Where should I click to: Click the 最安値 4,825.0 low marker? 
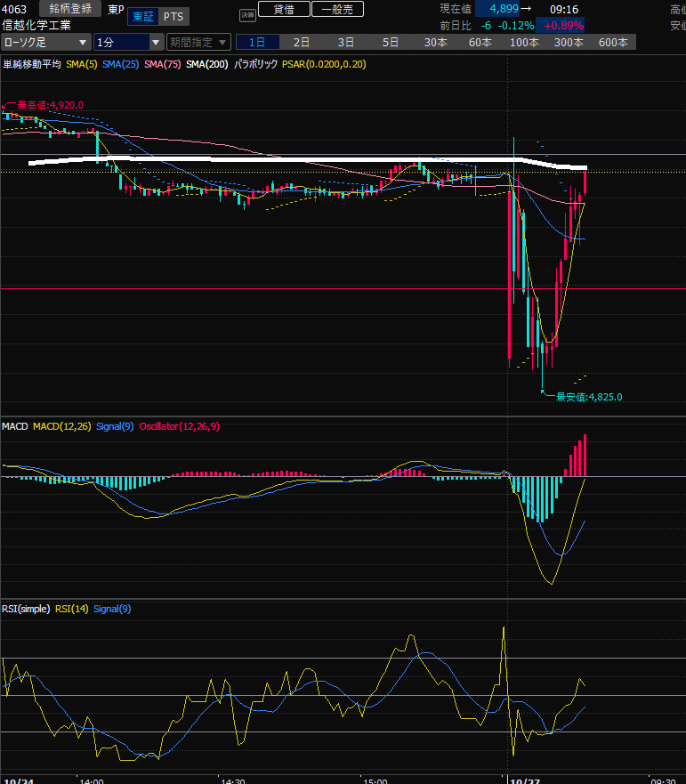(587, 397)
